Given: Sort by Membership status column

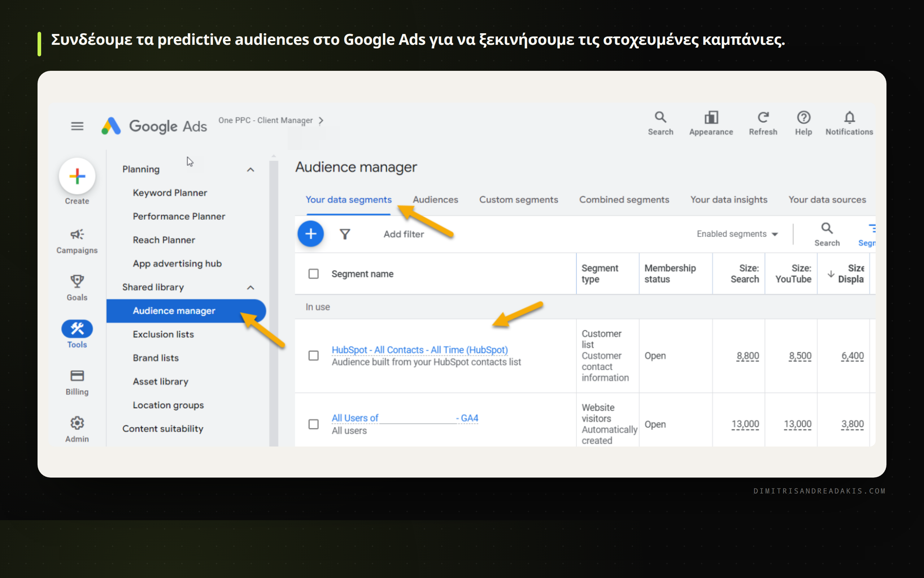Looking at the screenshot, I should point(670,274).
